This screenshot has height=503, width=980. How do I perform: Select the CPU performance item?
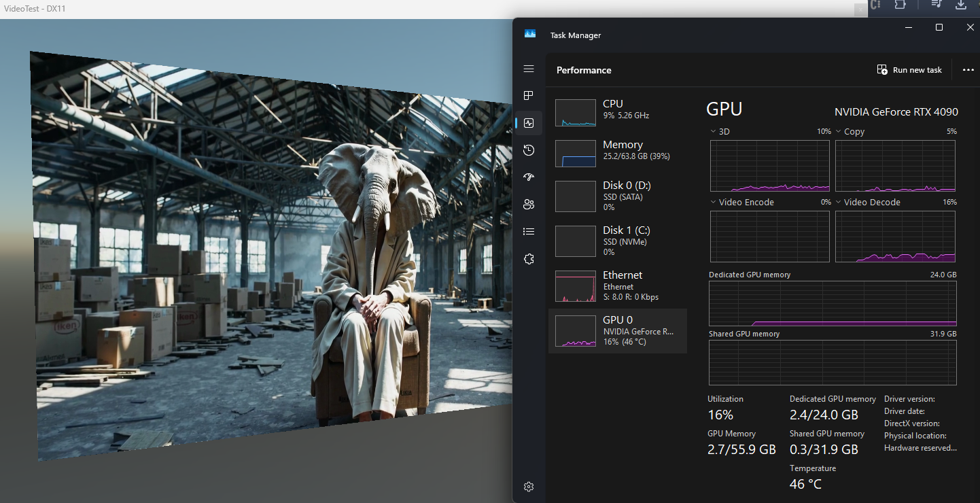[x=617, y=112]
